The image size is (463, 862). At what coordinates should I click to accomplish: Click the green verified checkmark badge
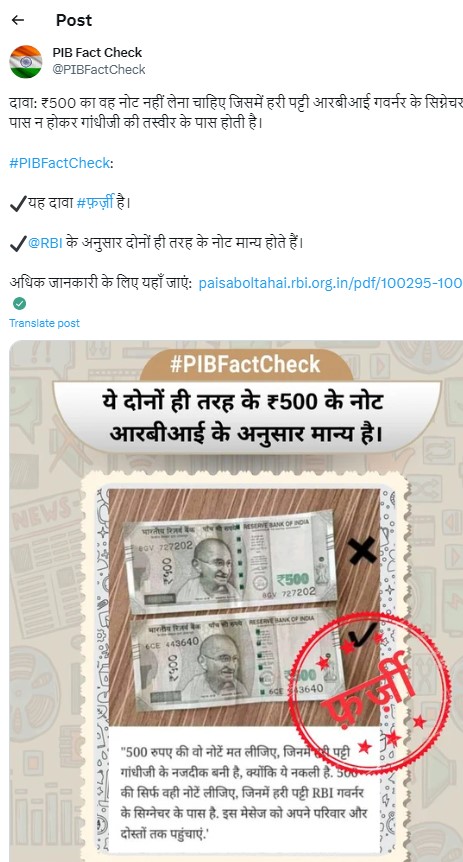pyautogui.click(x=20, y=303)
